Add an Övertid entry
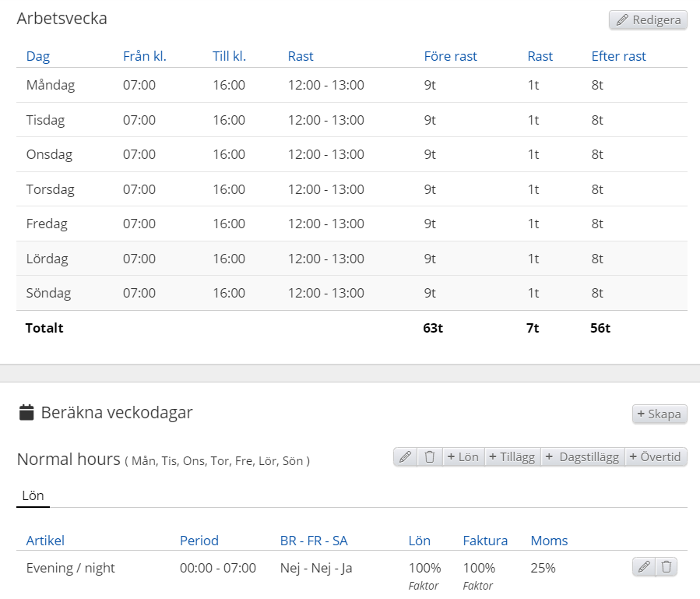The width and height of the screenshot is (700, 599). (655, 457)
